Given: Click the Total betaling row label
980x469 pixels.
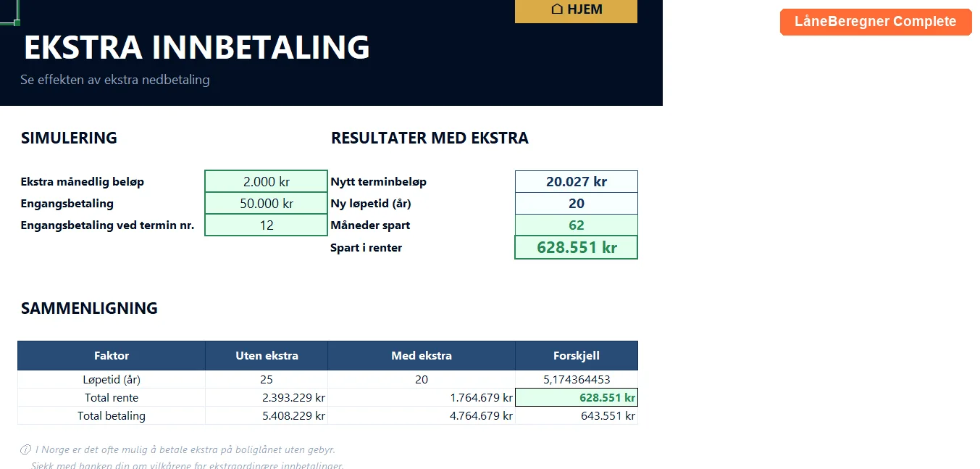Looking at the screenshot, I should click(112, 416).
